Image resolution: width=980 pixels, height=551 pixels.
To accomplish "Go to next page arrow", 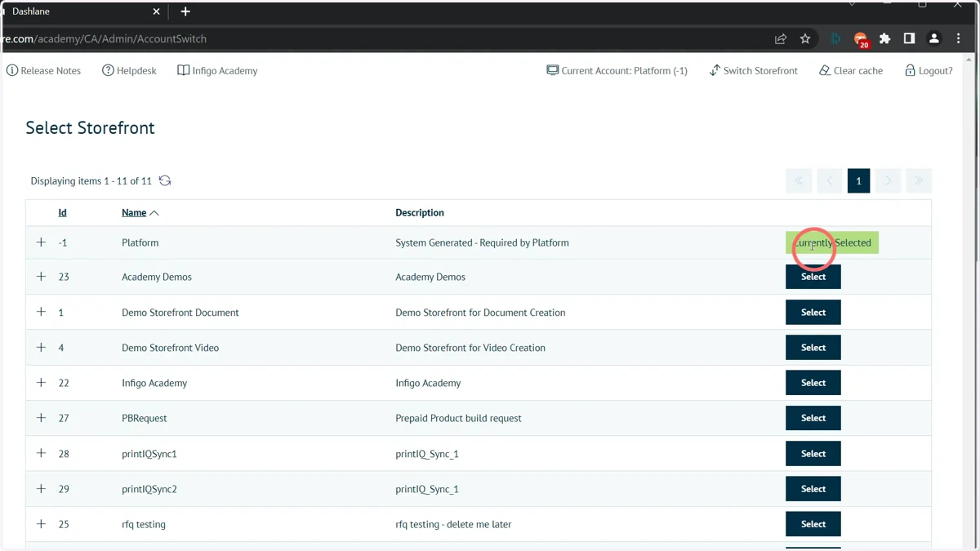I will tap(889, 180).
